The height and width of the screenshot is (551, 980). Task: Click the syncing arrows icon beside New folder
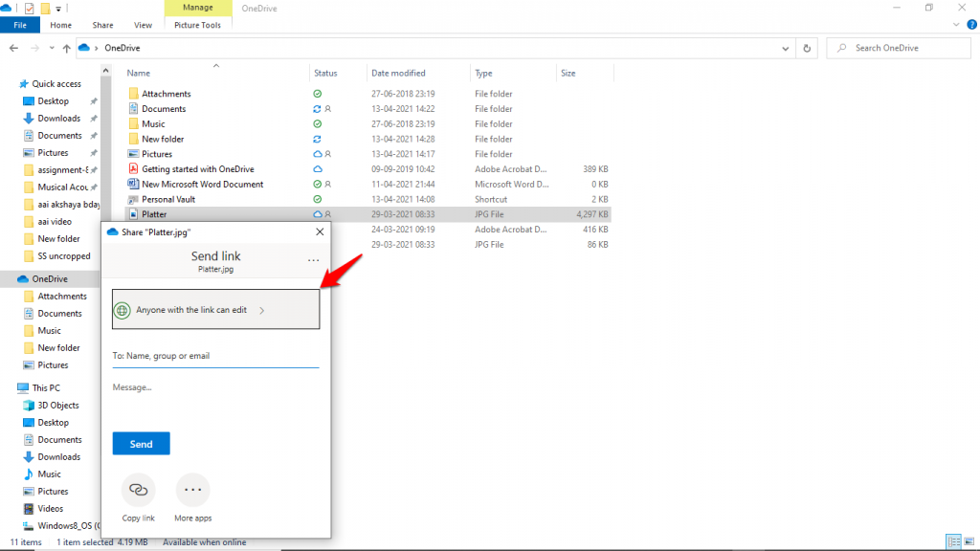(x=316, y=139)
